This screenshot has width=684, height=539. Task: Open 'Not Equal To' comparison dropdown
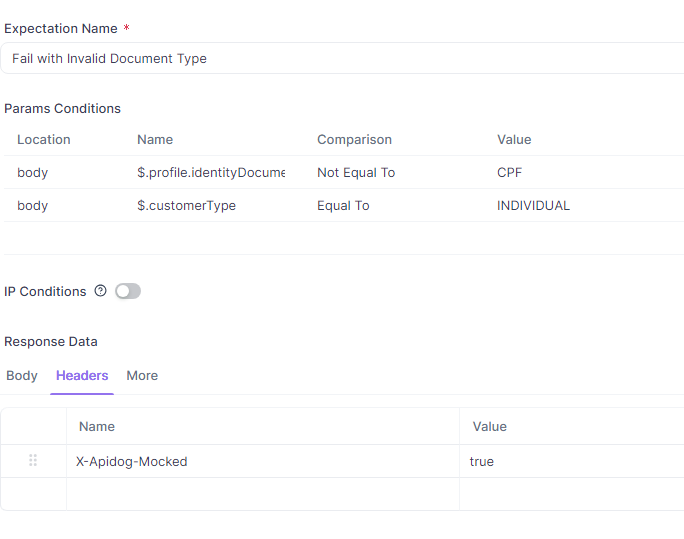[356, 173]
